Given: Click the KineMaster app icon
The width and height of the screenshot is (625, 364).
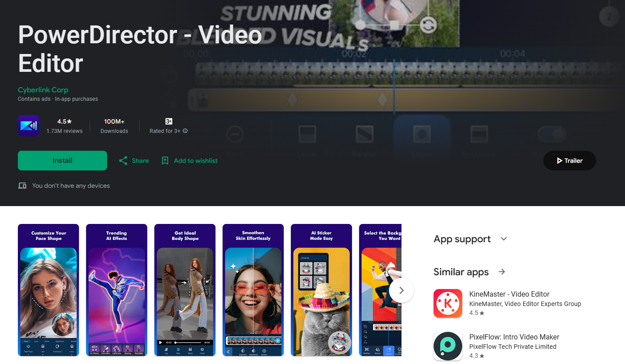Looking at the screenshot, I should coord(448,303).
